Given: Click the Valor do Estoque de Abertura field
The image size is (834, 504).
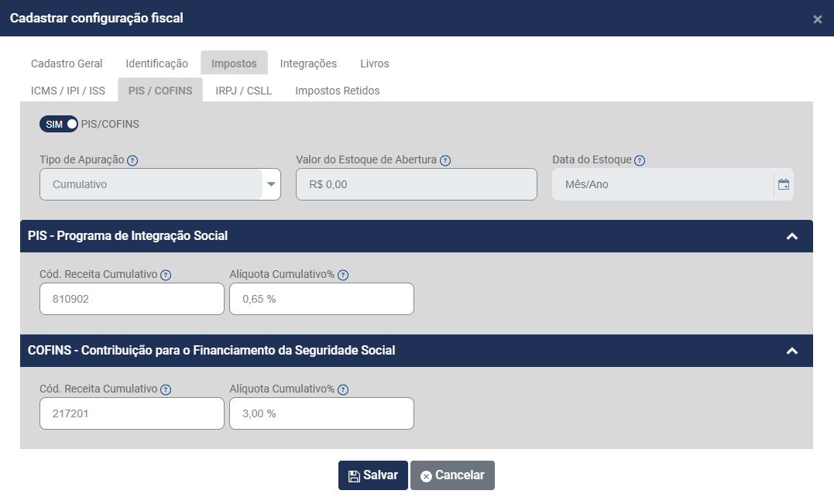Looking at the screenshot, I should point(416,185).
